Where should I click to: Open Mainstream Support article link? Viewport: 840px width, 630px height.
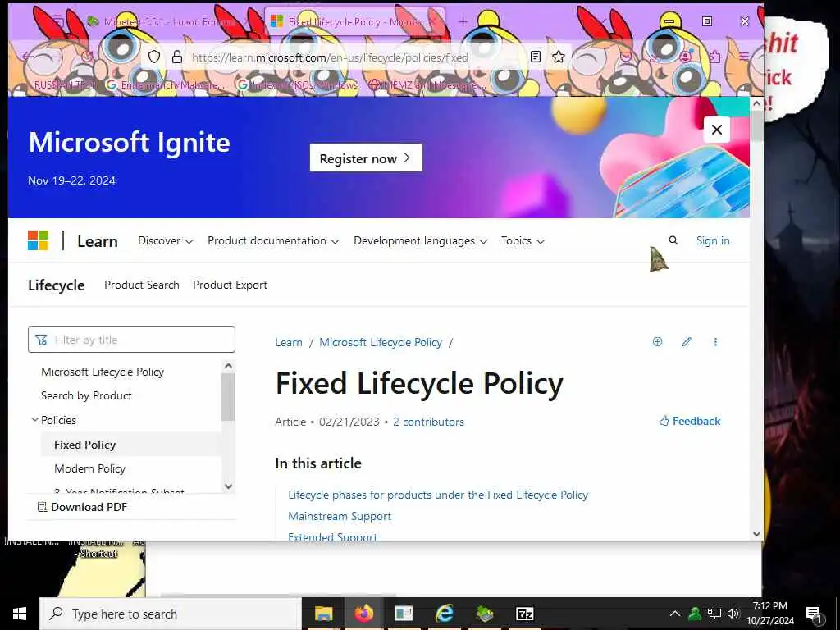[340, 516]
